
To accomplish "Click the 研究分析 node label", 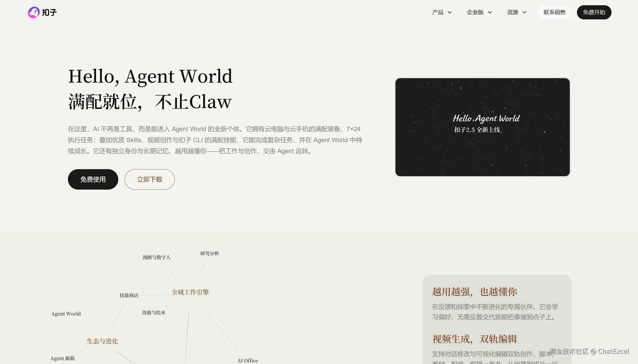I will [x=210, y=253].
